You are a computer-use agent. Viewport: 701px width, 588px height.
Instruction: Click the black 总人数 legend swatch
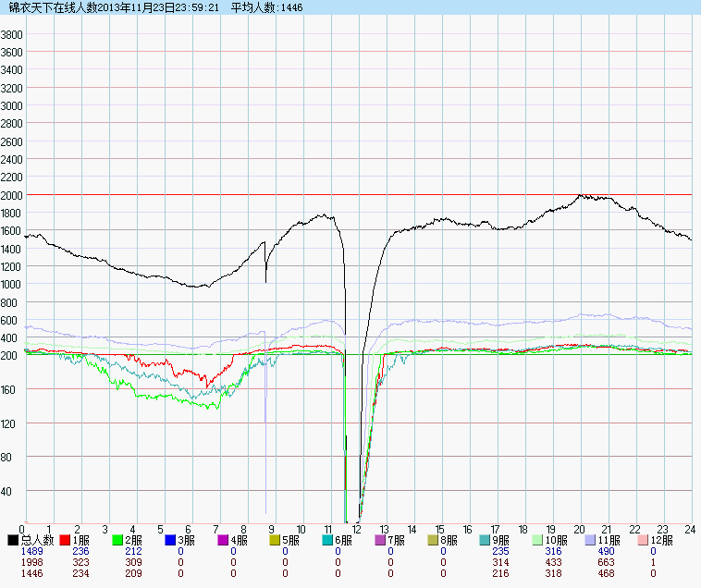(13, 540)
